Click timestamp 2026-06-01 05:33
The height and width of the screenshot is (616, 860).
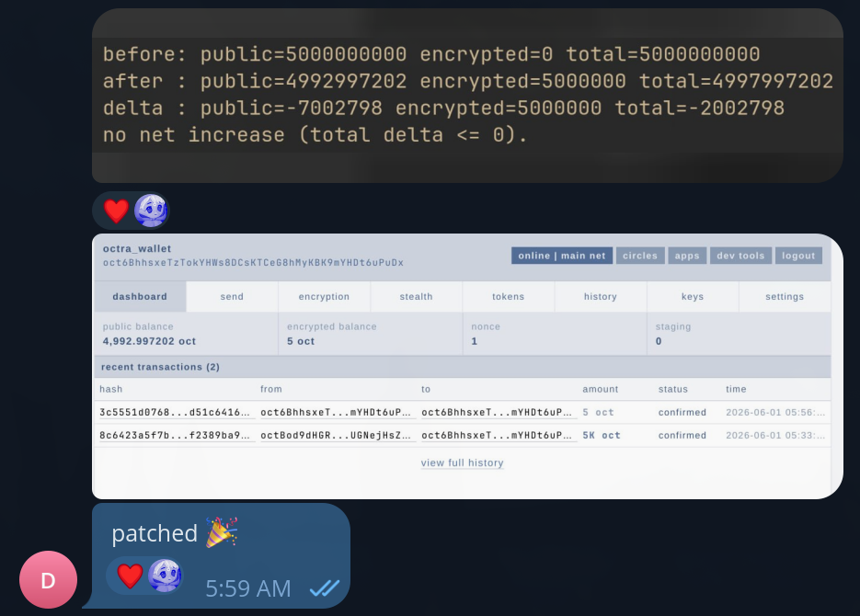pyautogui.click(x=775, y=435)
